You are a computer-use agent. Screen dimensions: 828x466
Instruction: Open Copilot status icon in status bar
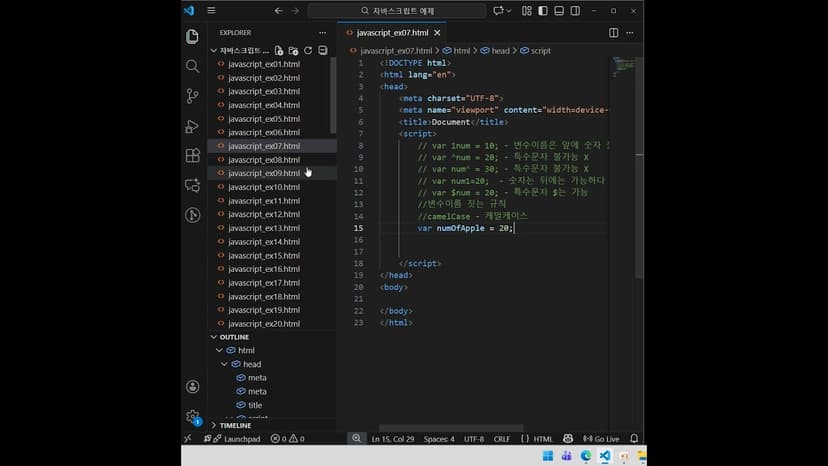[x=568, y=439]
